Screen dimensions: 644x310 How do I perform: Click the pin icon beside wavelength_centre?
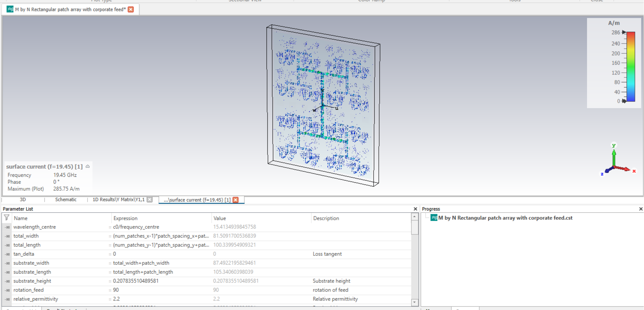tap(7, 227)
